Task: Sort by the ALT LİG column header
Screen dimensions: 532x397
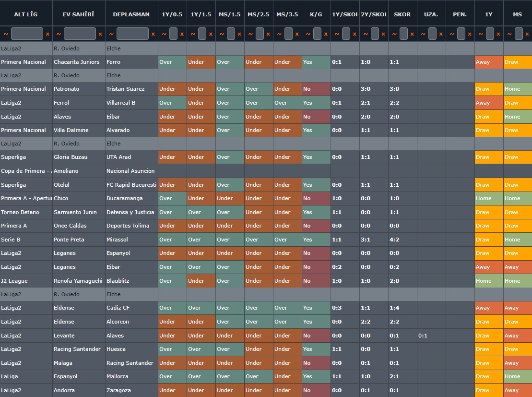Action: point(26,14)
